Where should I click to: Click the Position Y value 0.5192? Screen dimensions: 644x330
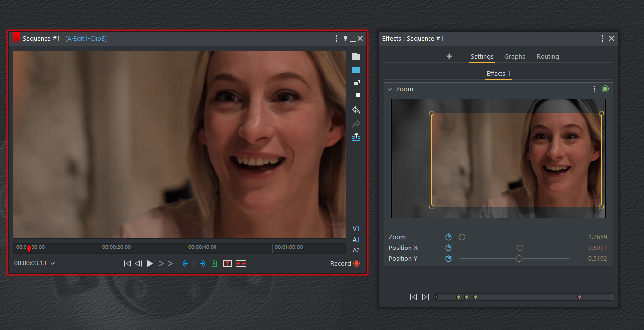[x=597, y=259]
